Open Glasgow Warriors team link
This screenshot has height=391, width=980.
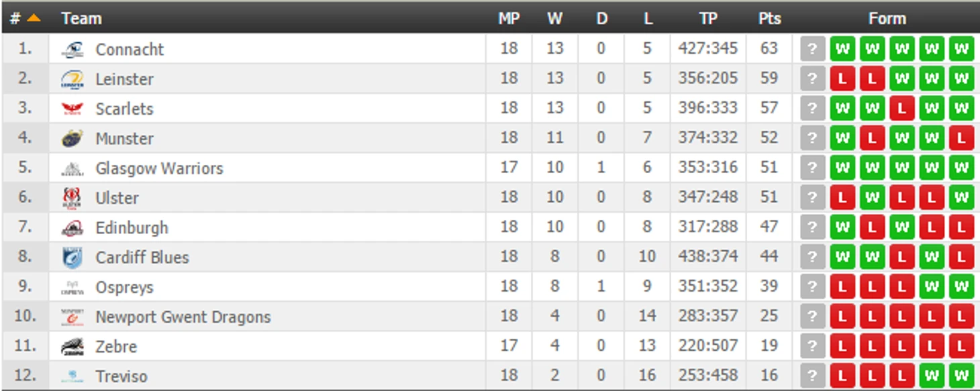pyautogui.click(x=159, y=168)
